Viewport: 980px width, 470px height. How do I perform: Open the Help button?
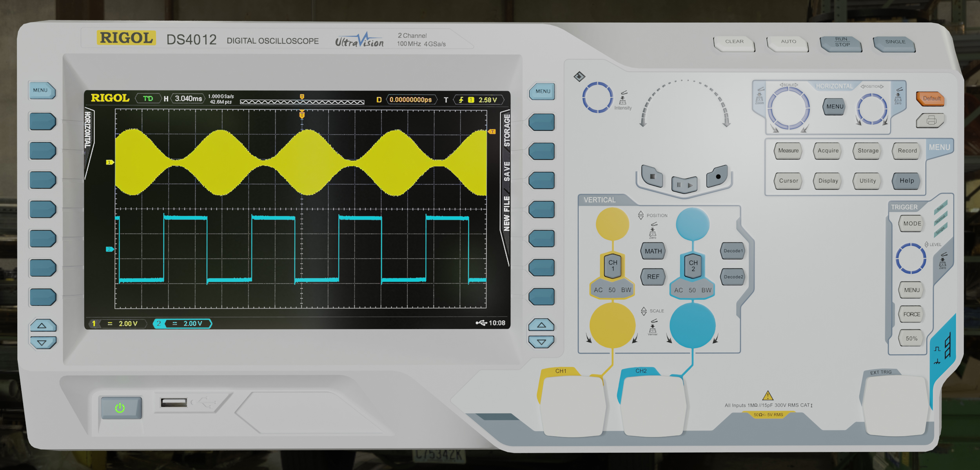pos(907,181)
